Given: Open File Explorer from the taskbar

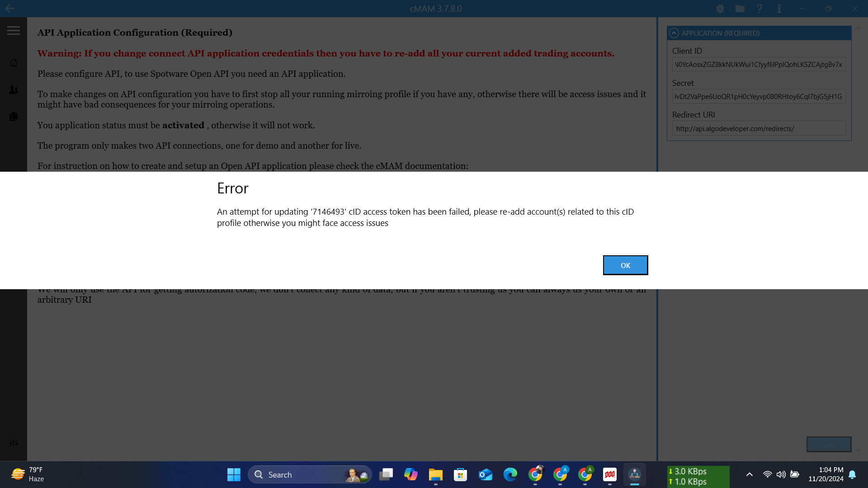Looking at the screenshot, I should coord(435,474).
